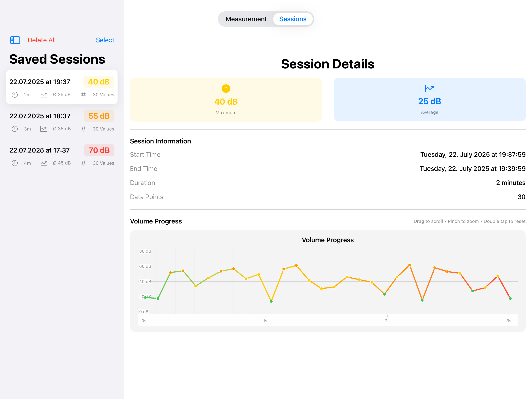The width and height of the screenshot is (532, 399).
Task: Click clock icon in 17:37 session
Action: [x=15, y=163]
